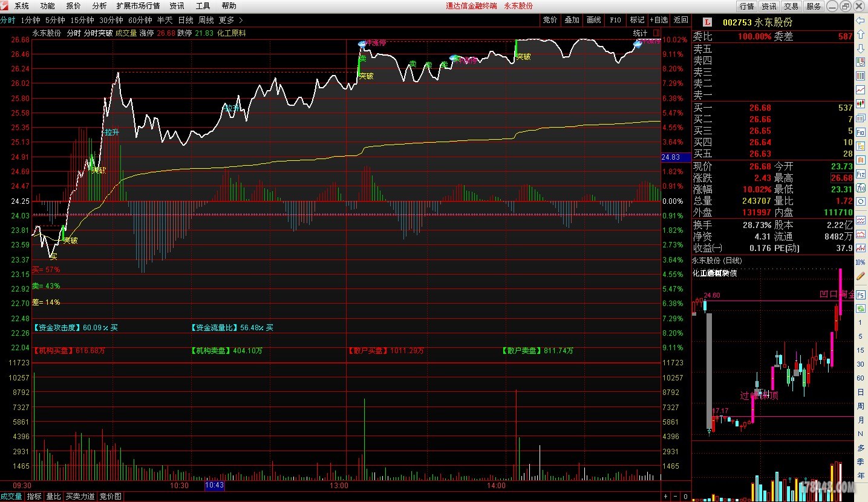The height and width of the screenshot is (502, 868).
Task: Switch to the 5分钟 period tab
Action: coord(55,20)
